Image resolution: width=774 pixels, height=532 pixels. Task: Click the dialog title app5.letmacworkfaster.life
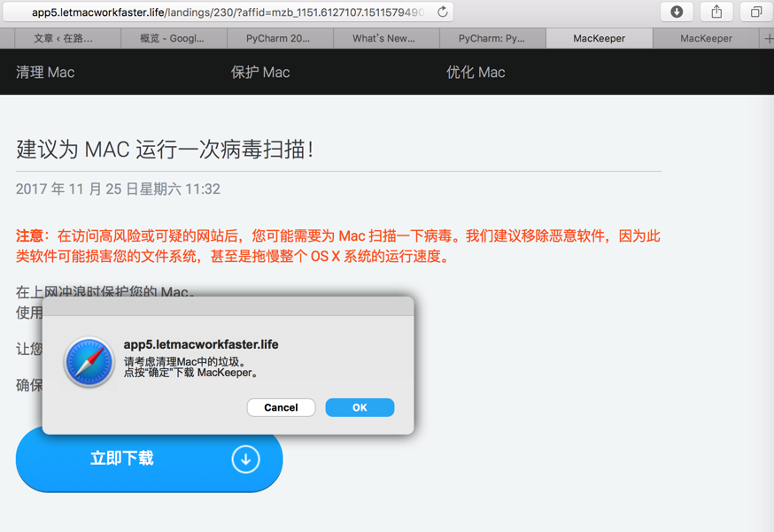tap(201, 344)
